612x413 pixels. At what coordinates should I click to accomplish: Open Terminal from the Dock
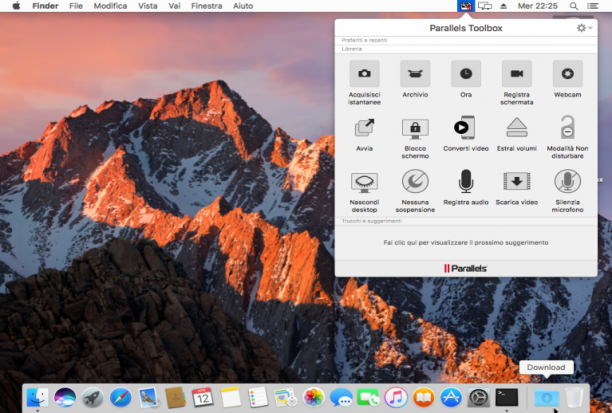point(507,398)
